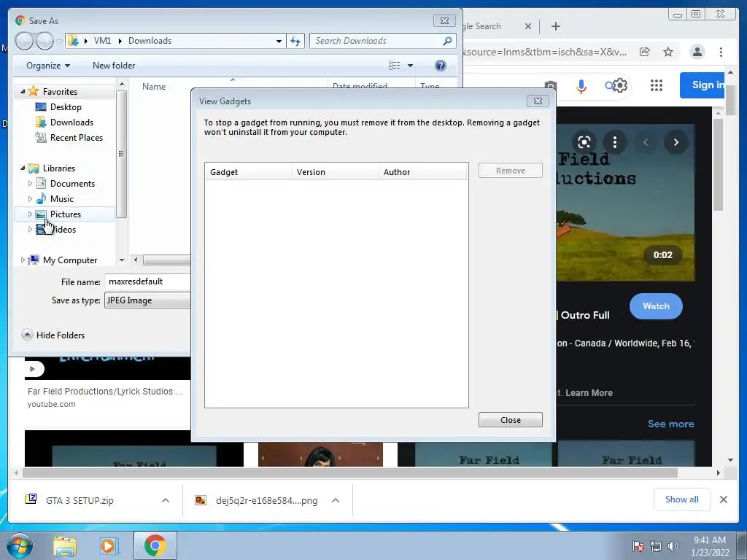Viewport: 747px width, 560px height.
Task: Select the Music library
Action: click(61, 198)
